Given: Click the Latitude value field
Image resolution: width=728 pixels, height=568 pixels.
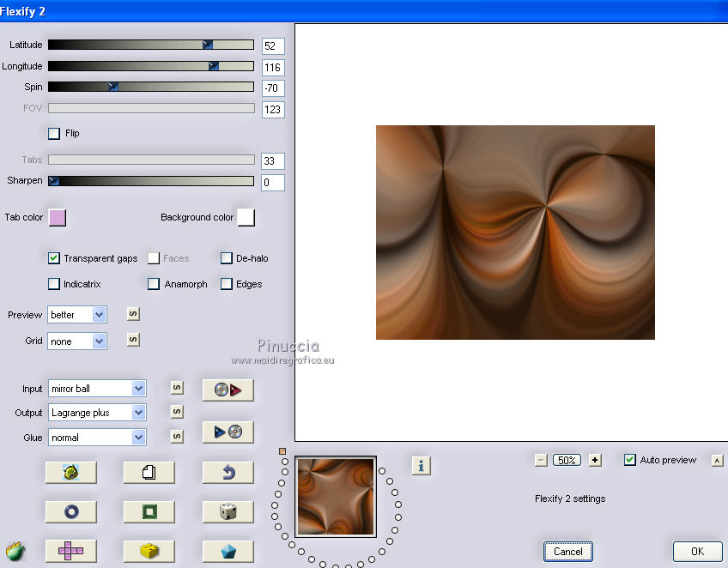Looking at the screenshot, I should 273,46.
